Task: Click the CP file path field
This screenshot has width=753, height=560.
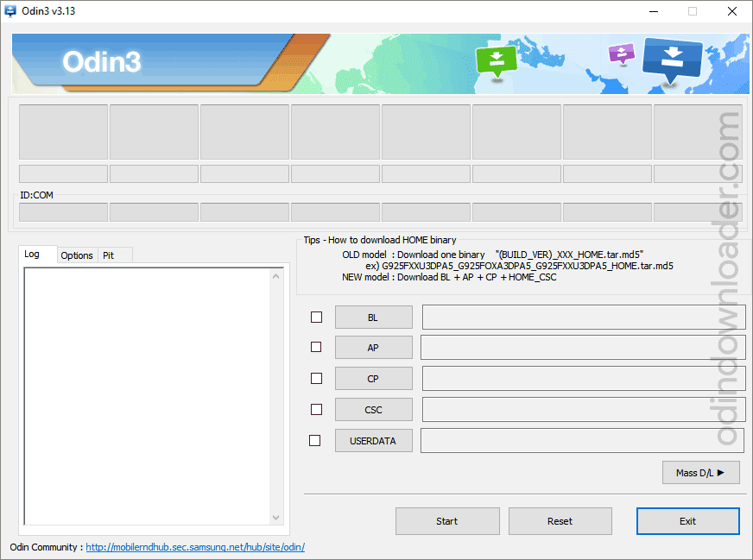Action: (584, 379)
